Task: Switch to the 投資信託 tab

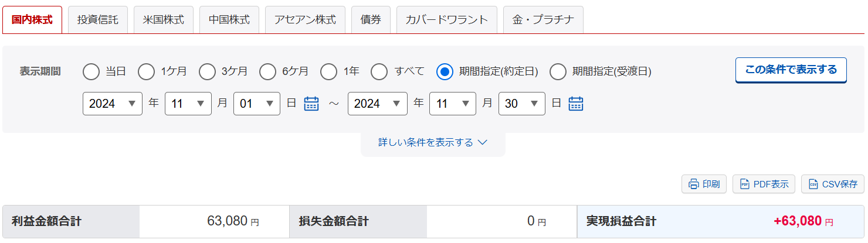Action: [98, 20]
